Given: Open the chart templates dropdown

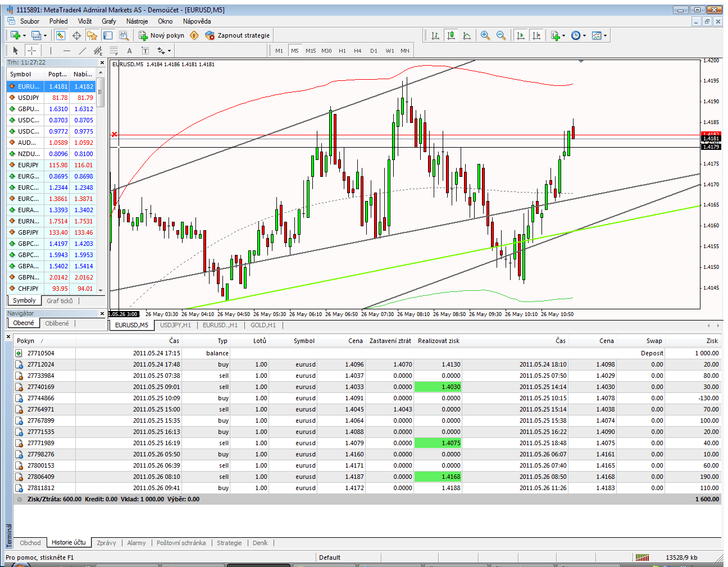Looking at the screenshot, I should 605,35.
